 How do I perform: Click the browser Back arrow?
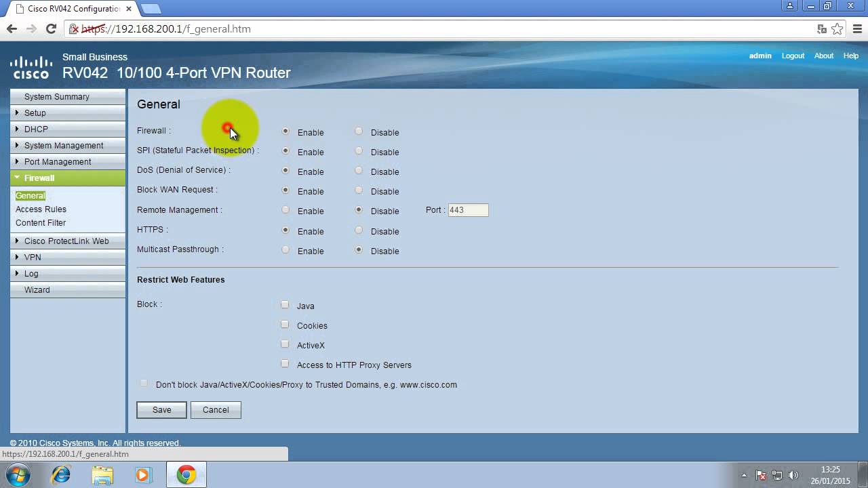12,29
